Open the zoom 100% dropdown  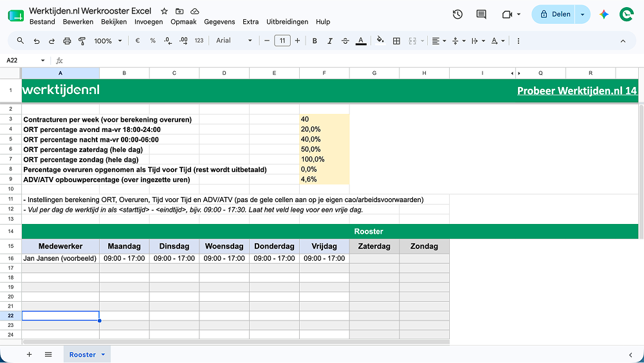click(x=108, y=41)
